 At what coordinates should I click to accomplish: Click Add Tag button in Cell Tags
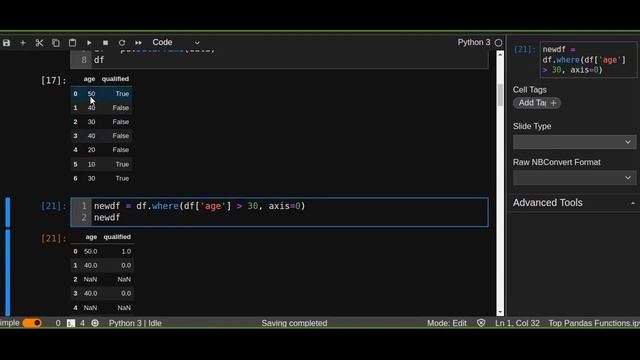coord(537,103)
